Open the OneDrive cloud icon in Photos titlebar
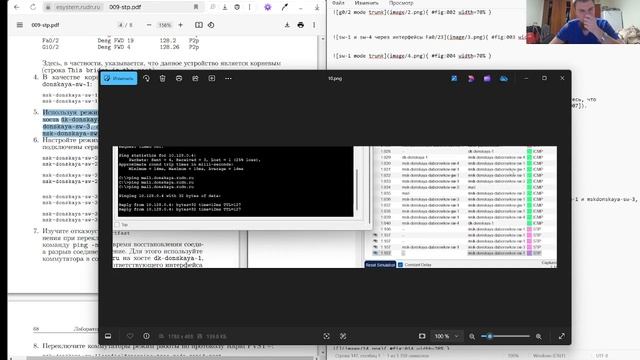This screenshot has height=360, width=640. 504,78
